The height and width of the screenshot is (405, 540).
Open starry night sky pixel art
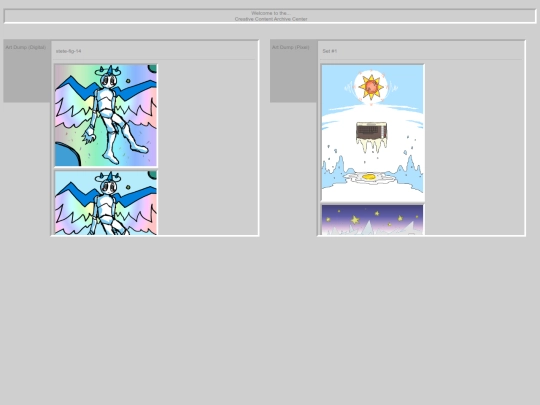(373, 220)
